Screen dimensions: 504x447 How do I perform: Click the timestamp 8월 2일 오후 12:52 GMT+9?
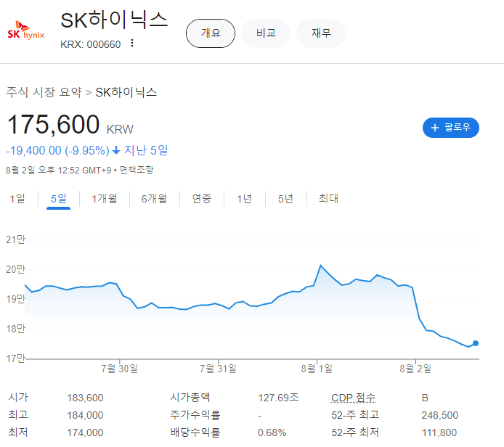pos(59,170)
